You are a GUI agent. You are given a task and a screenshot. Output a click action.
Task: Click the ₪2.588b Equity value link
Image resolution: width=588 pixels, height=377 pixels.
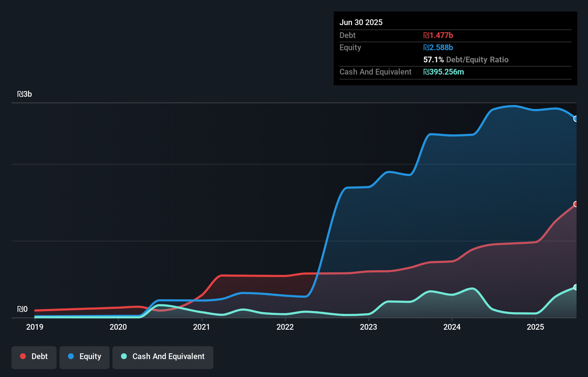tap(438, 47)
